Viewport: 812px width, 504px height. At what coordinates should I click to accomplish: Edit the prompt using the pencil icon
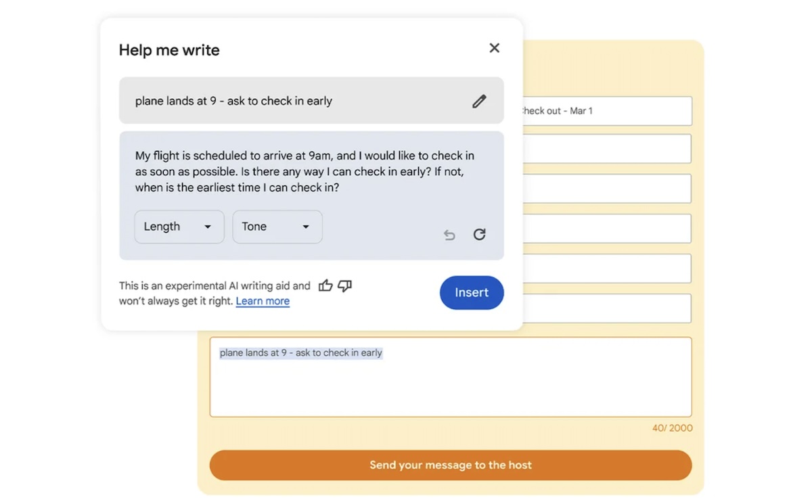[x=479, y=101]
